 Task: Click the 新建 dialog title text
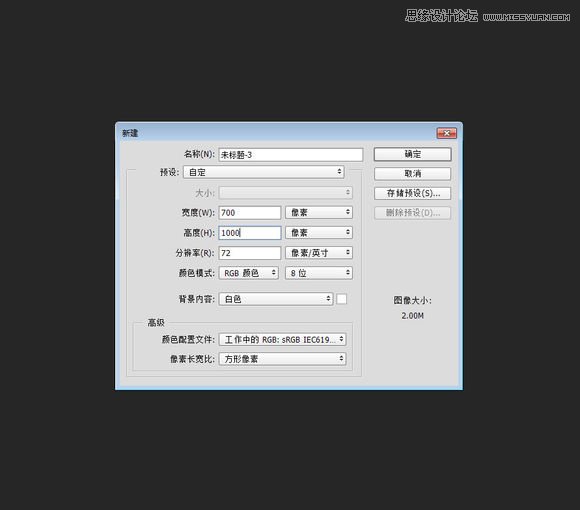(x=130, y=133)
